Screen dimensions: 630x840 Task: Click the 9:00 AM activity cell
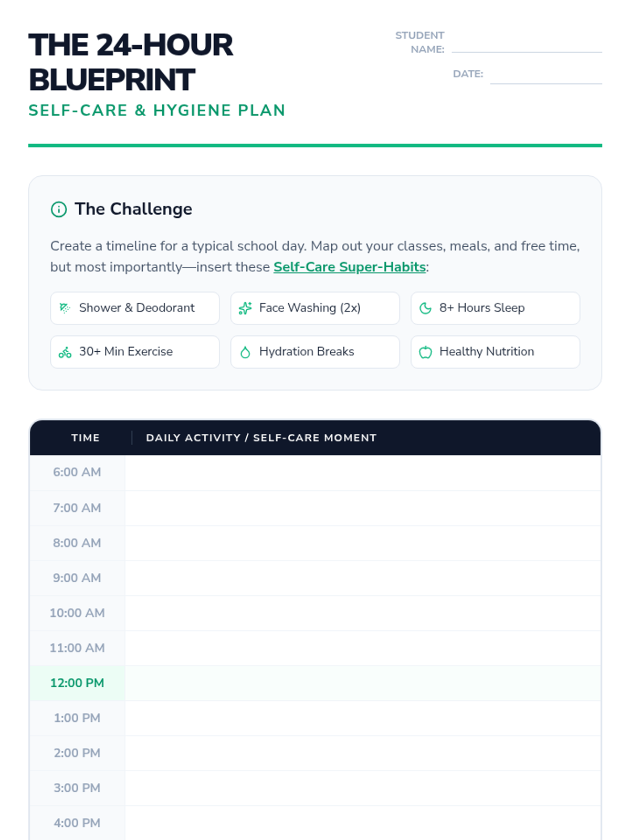click(362, 578)
